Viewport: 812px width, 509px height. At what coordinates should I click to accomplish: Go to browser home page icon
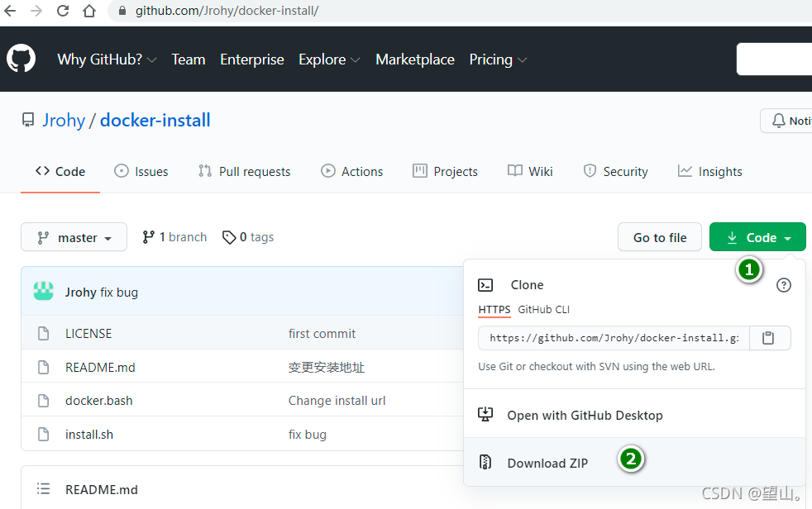(x=89, y=12)
